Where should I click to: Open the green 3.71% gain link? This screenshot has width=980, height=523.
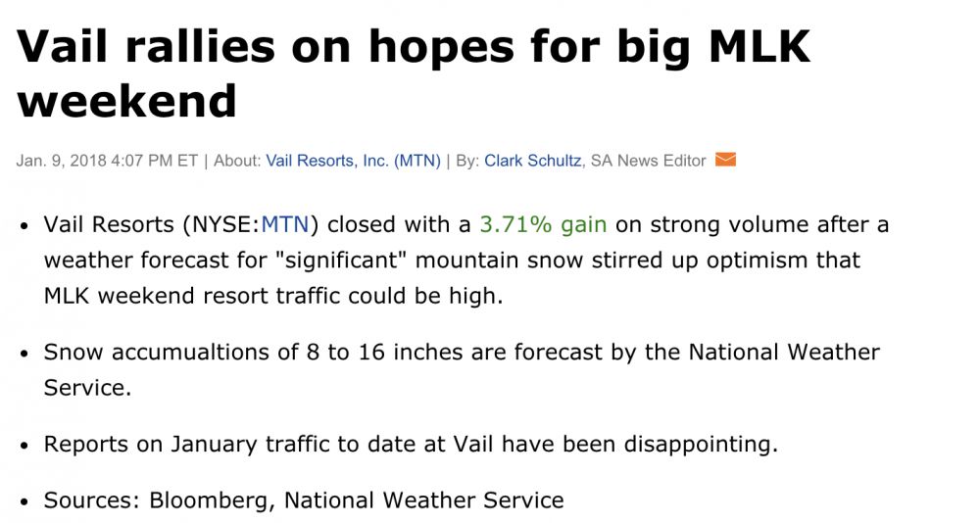click(543, 224)
